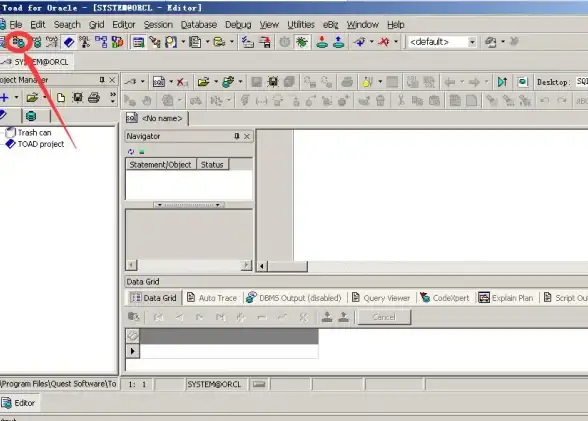This screenshot has width=588, height=421.
Task: Click the new connection plug icon with blue plus
Action: click(360, 42)
